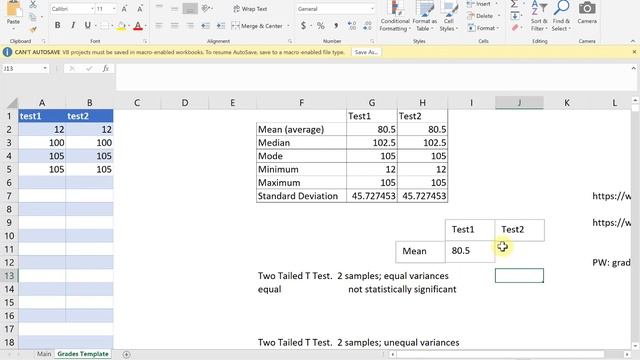Switch to the Main sheet tab
The image size is (640, 360).
[x=44, y=354]
